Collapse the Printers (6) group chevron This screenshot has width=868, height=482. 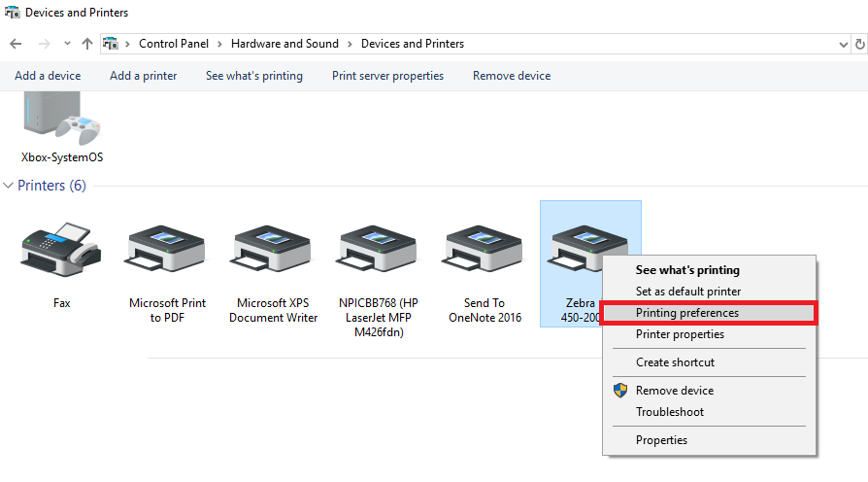[x=8, y=185]
